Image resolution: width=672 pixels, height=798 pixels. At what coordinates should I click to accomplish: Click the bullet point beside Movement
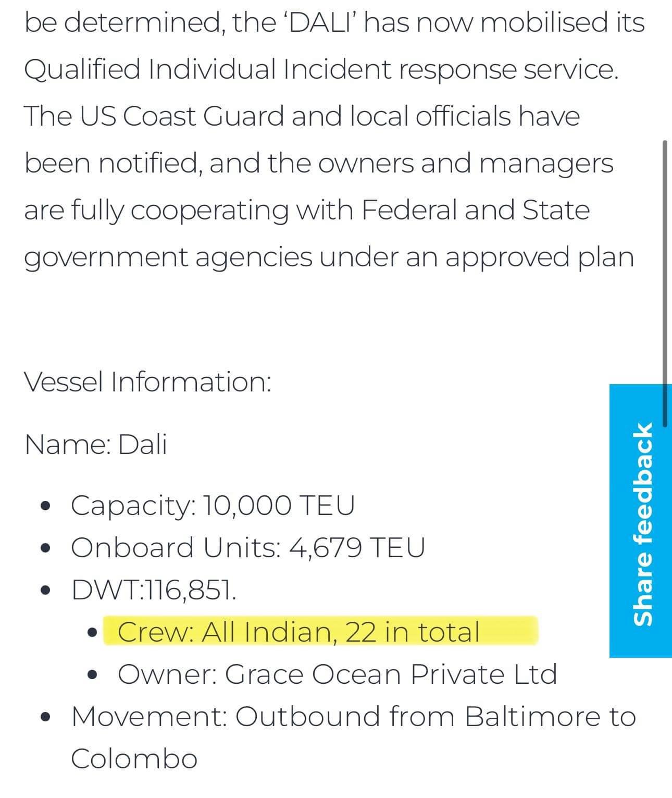point(47,717)
